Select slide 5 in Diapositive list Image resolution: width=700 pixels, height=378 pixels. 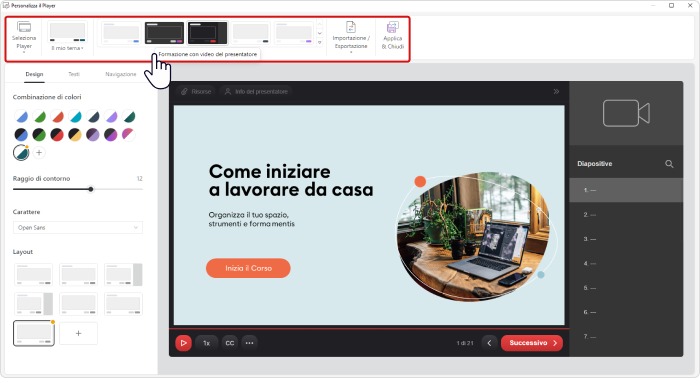tap(626, 288)
